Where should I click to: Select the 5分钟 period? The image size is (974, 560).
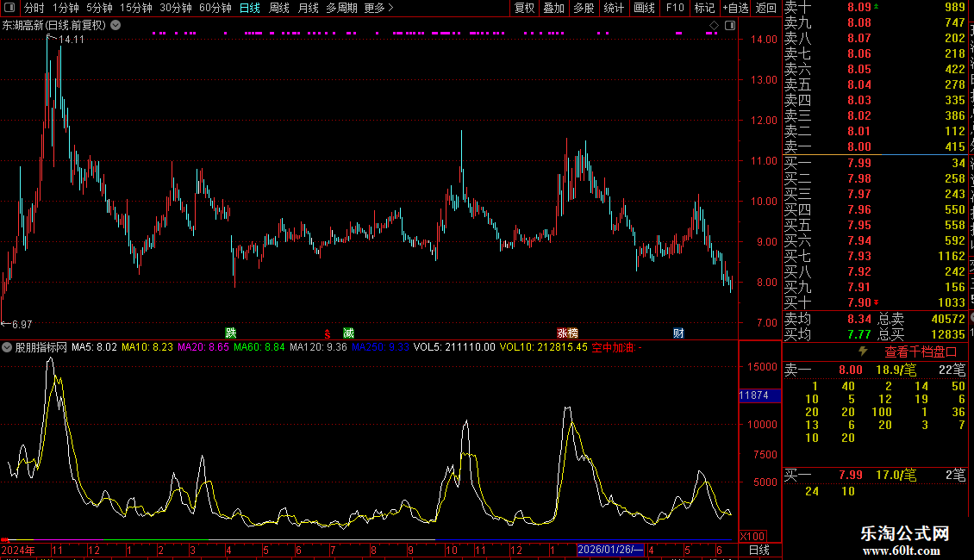(99, 8)
